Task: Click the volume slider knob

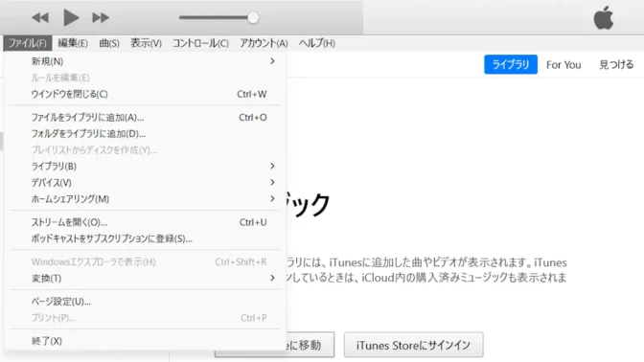Action: point(253,17)
